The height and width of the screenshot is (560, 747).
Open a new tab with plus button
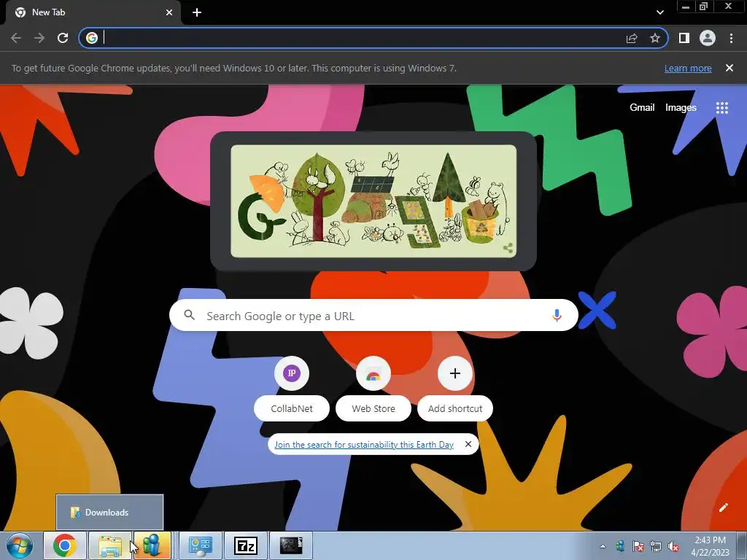pyautogui.click(x=197, y=12)
